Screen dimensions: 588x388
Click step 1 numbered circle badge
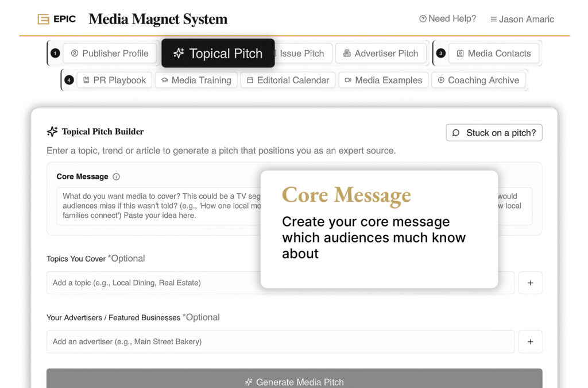click(55, 53)
